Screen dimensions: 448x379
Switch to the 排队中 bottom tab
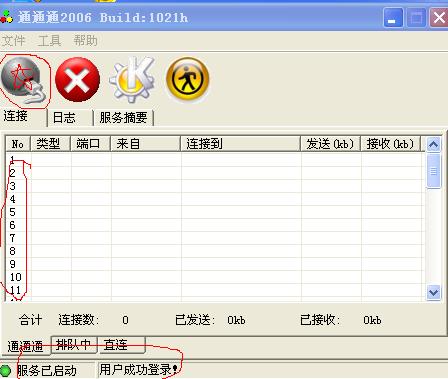click(x=74, y=345)
